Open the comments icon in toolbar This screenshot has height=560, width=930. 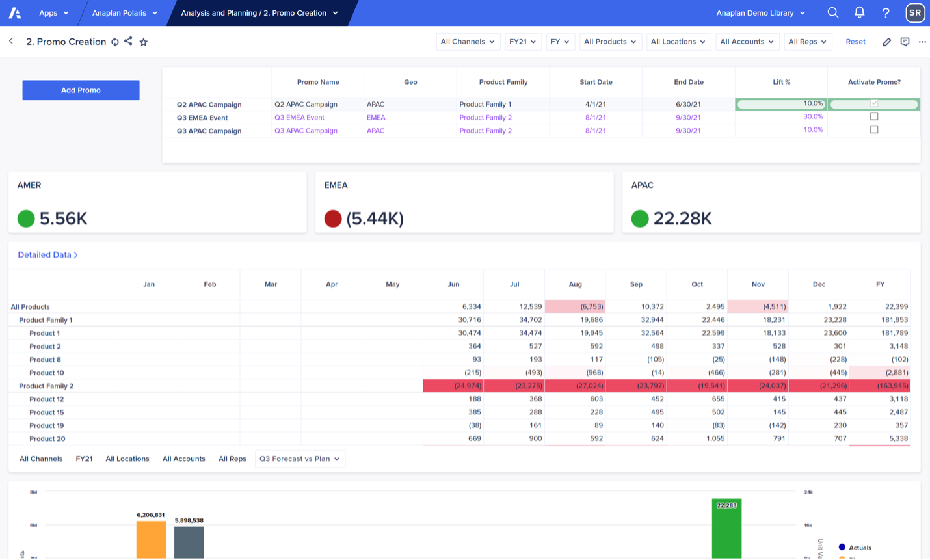pos(905,42)
